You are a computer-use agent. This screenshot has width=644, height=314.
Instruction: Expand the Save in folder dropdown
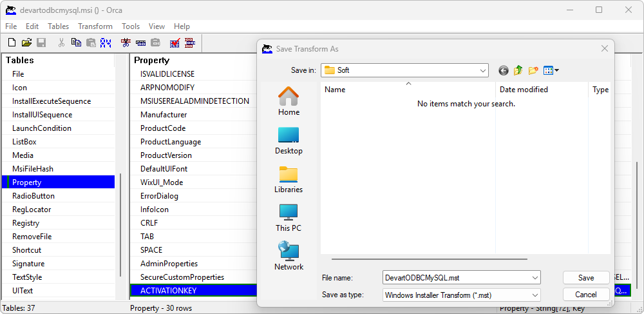click(x=483, y=70)
